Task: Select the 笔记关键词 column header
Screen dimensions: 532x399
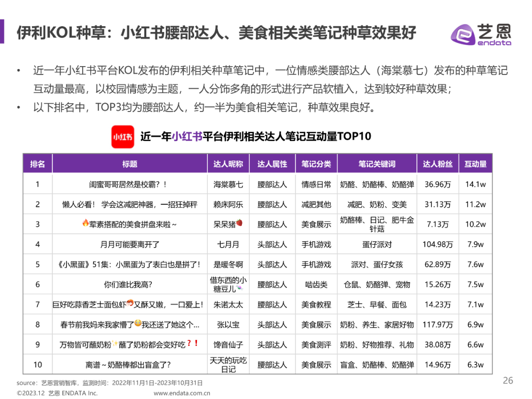Action: pos(377,164)
